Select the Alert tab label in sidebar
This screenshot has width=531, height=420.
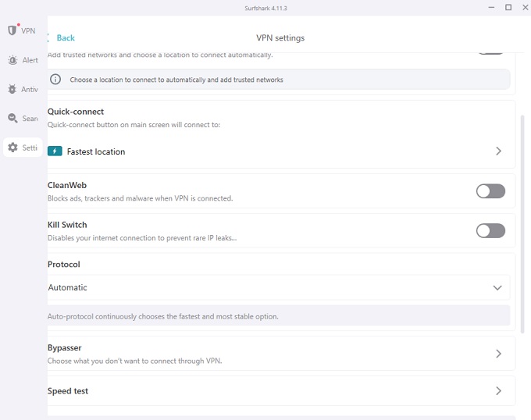tap(30, 60)
